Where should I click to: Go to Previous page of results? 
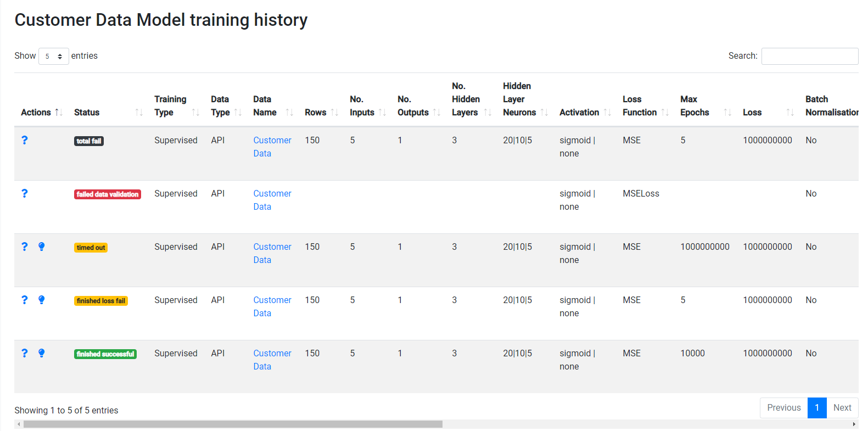pyautogui.click(x=784, y=407)
